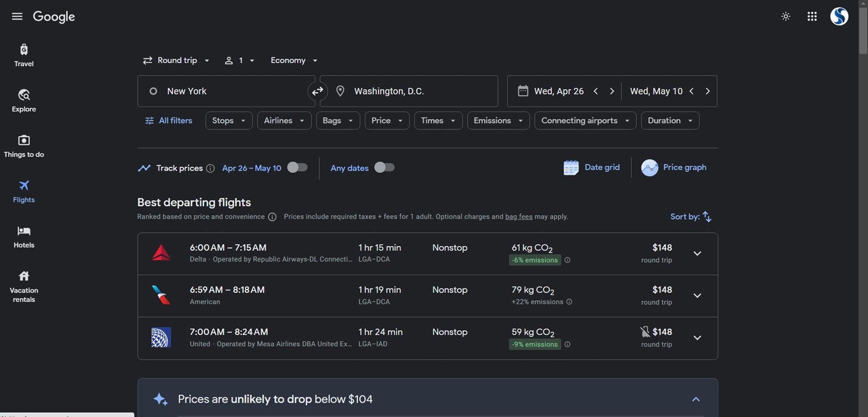Toggle Track prices for Any dates
The height and width of the screenshot is (417, 868).
pyautogui.click(x=385, y=167)
